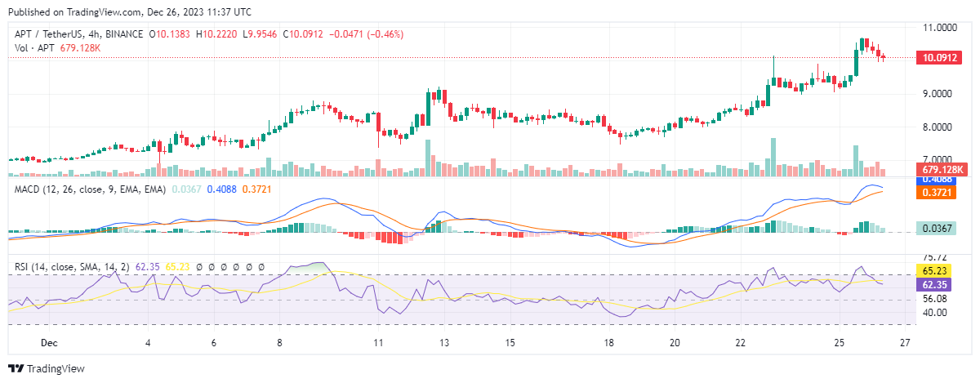Click the MACD (12, 26, close, 9, EMA, EMA) legend
Viewport: 980px width, 383px height.
pyautogui.click(x=90, y=189)
